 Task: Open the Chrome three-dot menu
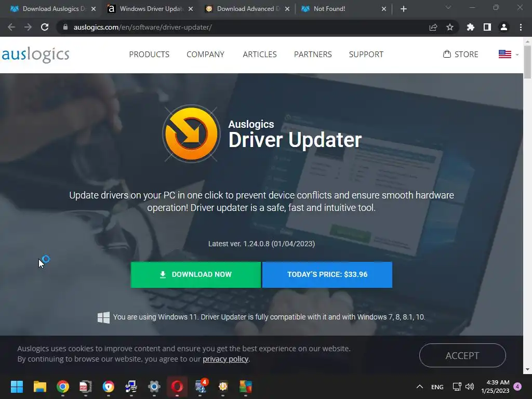[521, 27]
